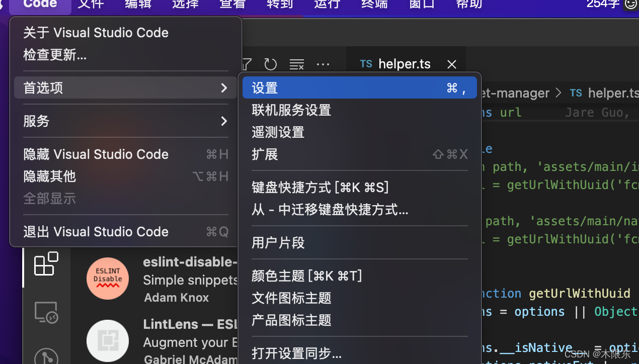Open the 选择 menu in menu bar
Image resolution: width=639 pixels, height=364 pixels.
[x=186, y=4]
